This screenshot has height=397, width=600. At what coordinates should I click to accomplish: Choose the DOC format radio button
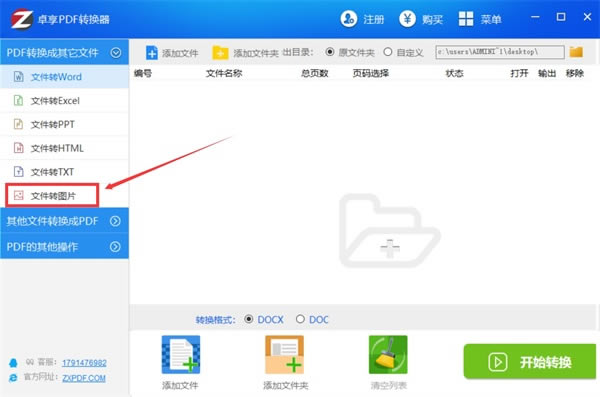tap(300, 319)
